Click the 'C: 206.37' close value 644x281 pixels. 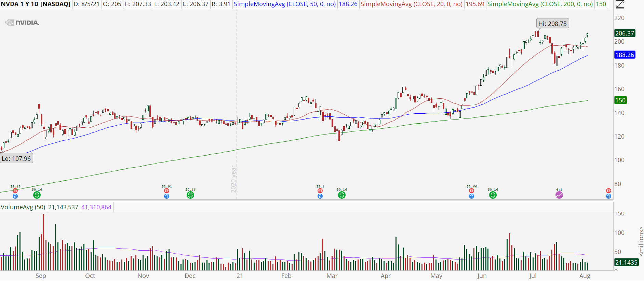tap(196, 4)
